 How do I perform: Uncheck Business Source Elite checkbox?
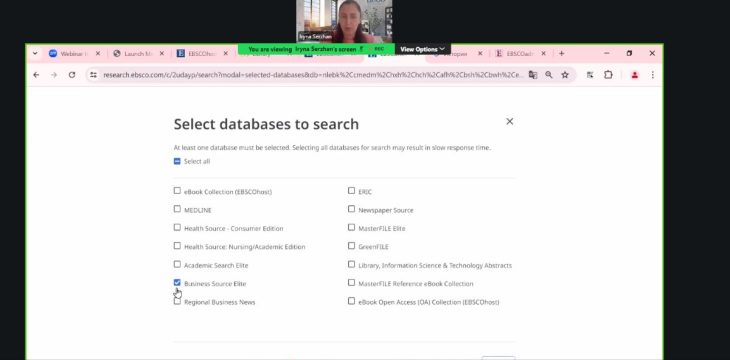tap(177, 282)
